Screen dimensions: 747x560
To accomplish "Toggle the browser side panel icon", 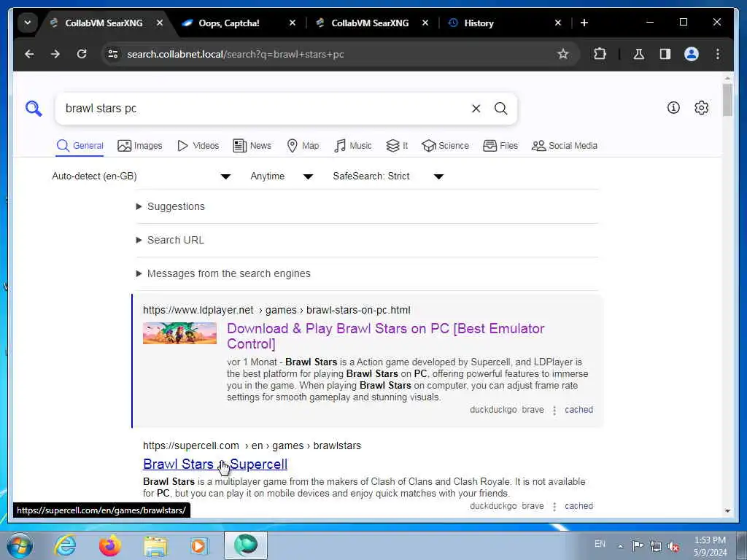I will (665, 54).
